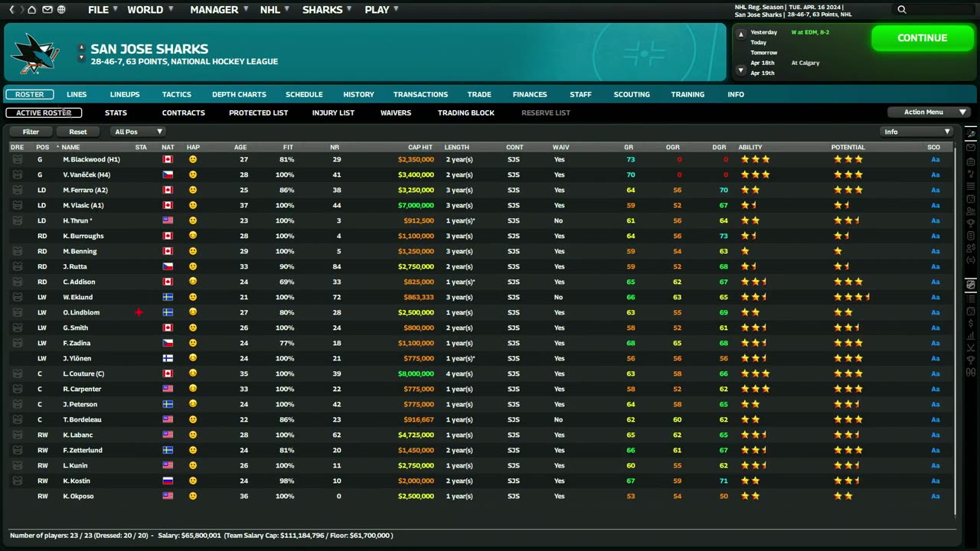Click the Filter button
This screenshot has width=980, height=551.
(x=31, y=132)
